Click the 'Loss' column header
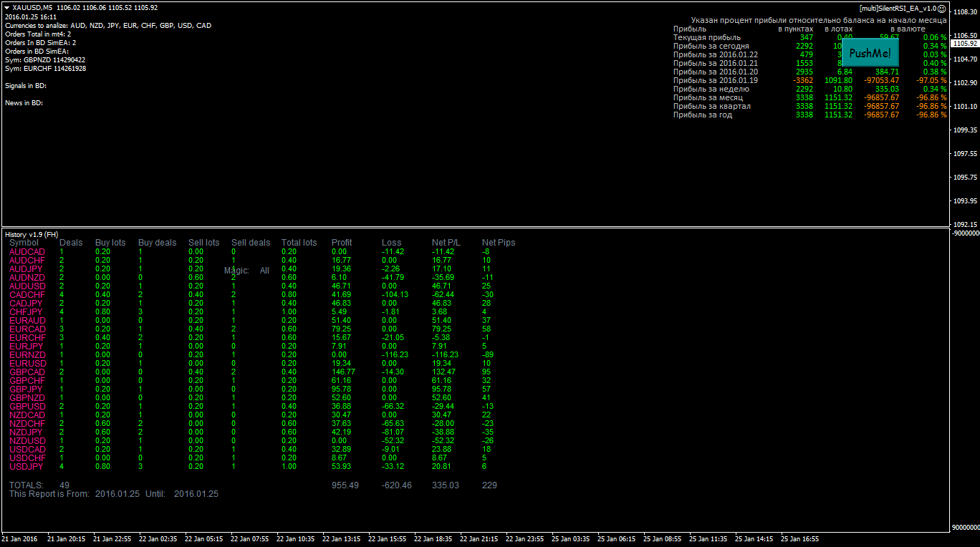 point(392,243)
